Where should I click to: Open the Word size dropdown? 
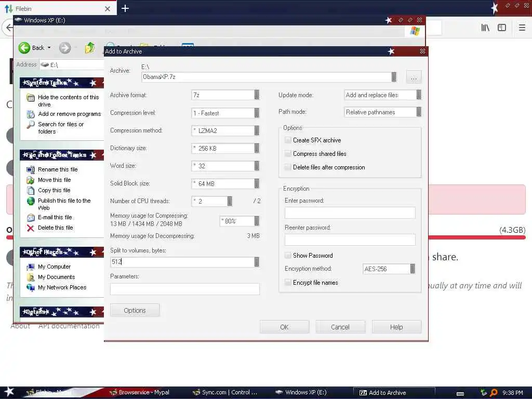point(257,166)
